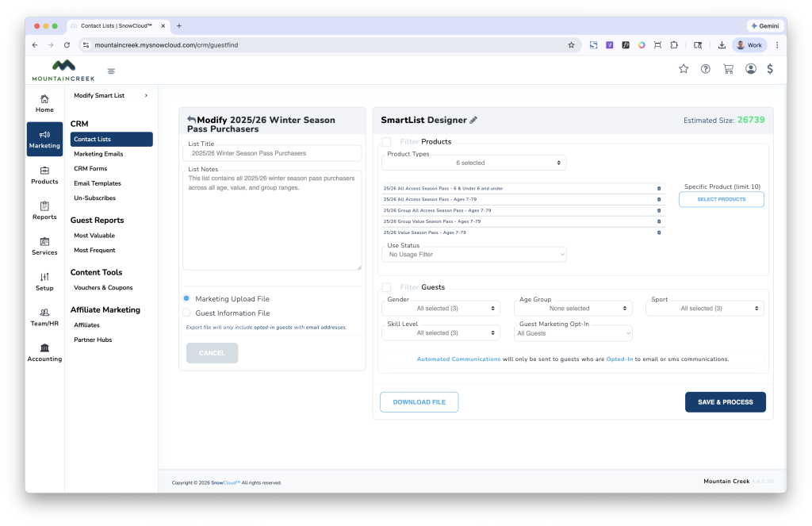The height and width of the screenshot is (526, 812).
Task: Enable the Filter Products checkbox
Action: (386, 142)
